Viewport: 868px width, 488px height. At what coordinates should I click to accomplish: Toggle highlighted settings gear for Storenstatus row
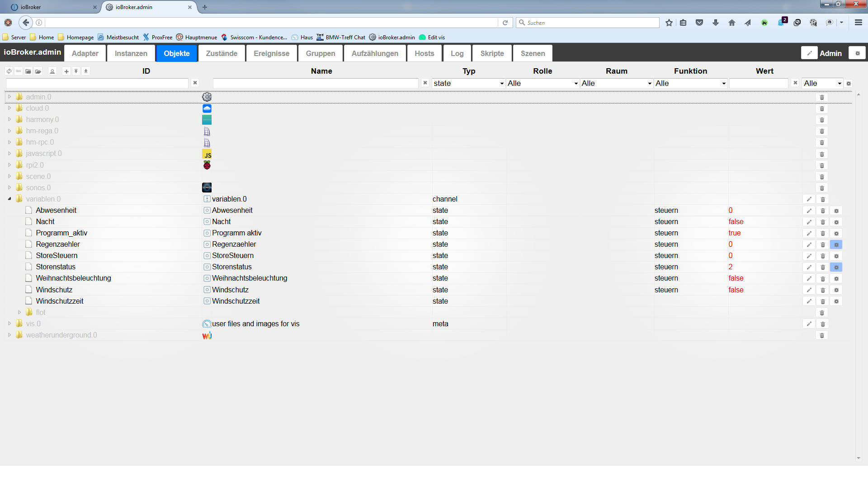tap(836, 267)
